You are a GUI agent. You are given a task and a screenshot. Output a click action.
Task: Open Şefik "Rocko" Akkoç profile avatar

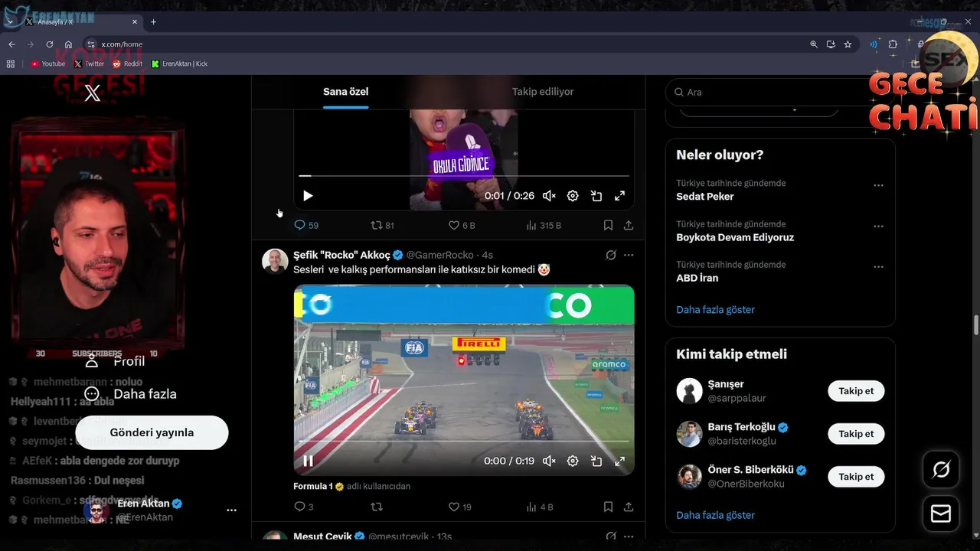(275, 261)
